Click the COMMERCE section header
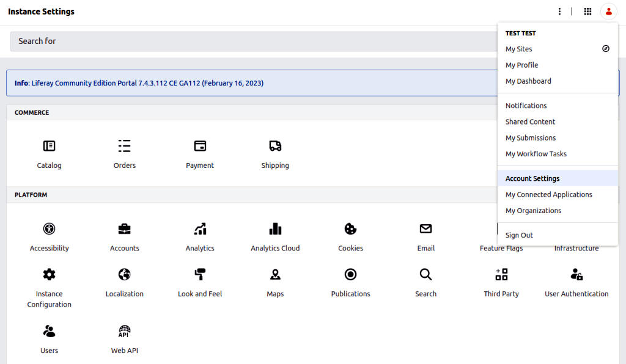Image resolution: width=626 pixels, height=364 pixels. 32,112
